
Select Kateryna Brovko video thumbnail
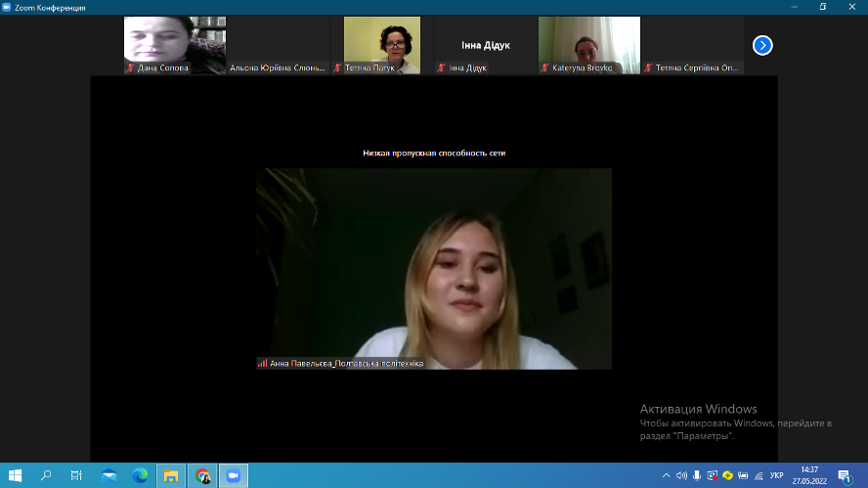coord(589,45)
